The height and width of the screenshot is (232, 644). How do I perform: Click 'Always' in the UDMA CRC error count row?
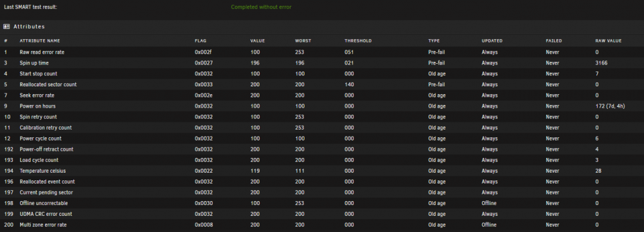[489, 214]
